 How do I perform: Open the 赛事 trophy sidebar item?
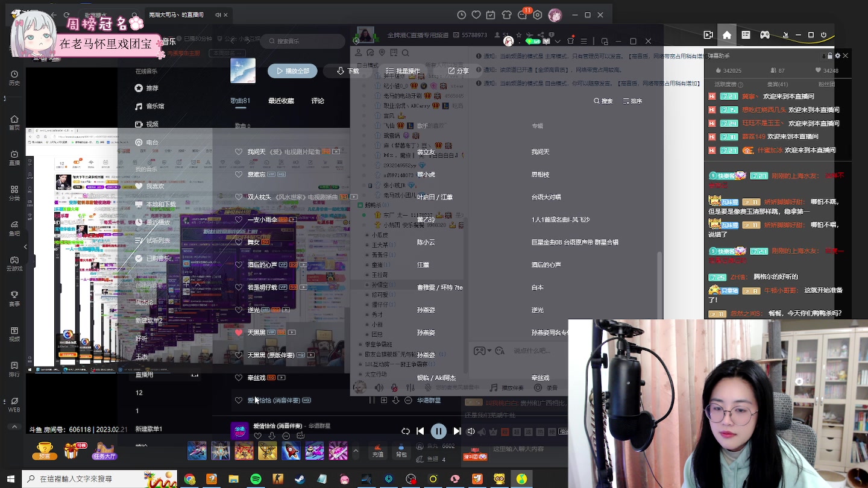coord(14,298)
